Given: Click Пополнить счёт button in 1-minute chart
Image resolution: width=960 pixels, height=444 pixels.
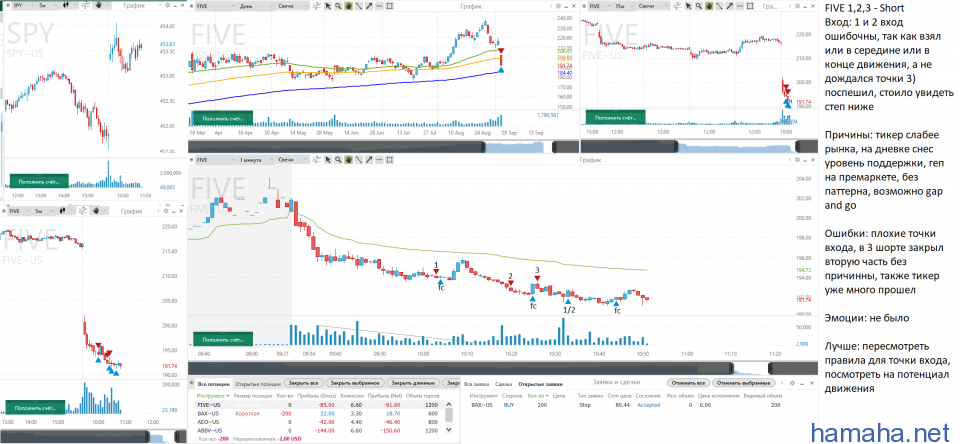Looking at the screenshot, I should click(x=223, y=338).
